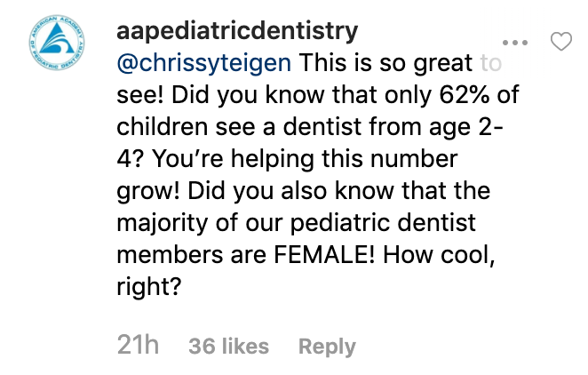Click the faded word "to" near the dots
This screenshot has width=588, height=375.
click(x=491, y=63)
